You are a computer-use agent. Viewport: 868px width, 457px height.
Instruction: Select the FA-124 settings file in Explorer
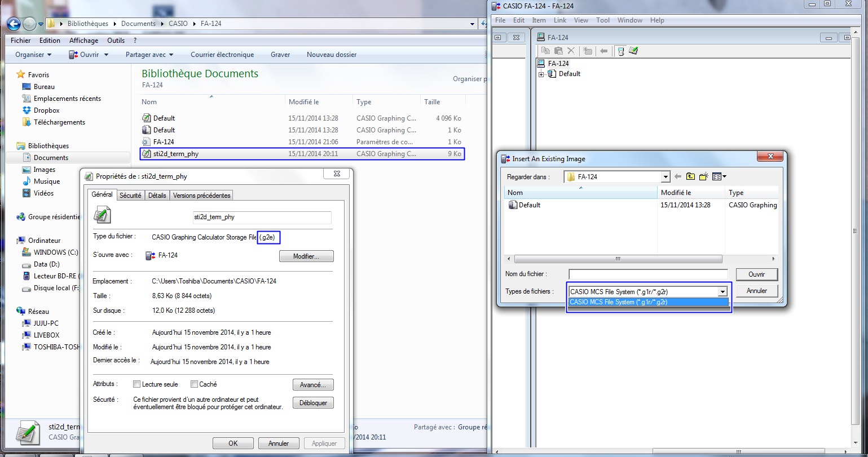point(302,142)
